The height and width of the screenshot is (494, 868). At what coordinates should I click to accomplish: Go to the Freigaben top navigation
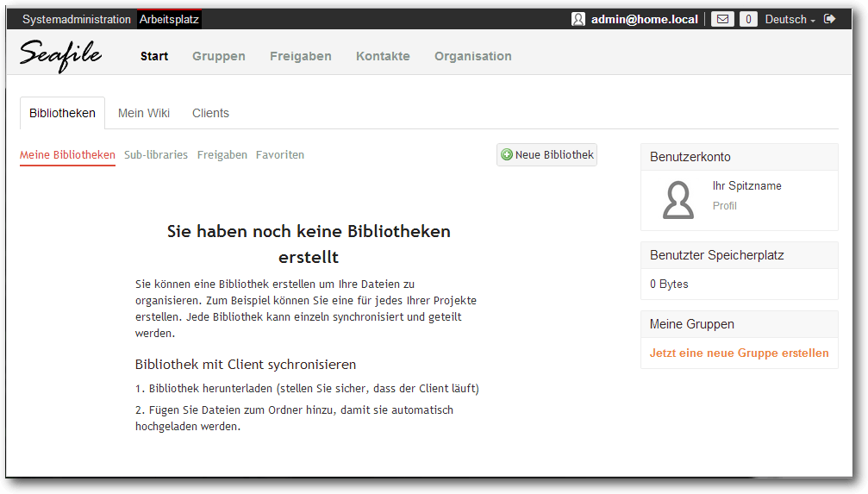(301, 56)
